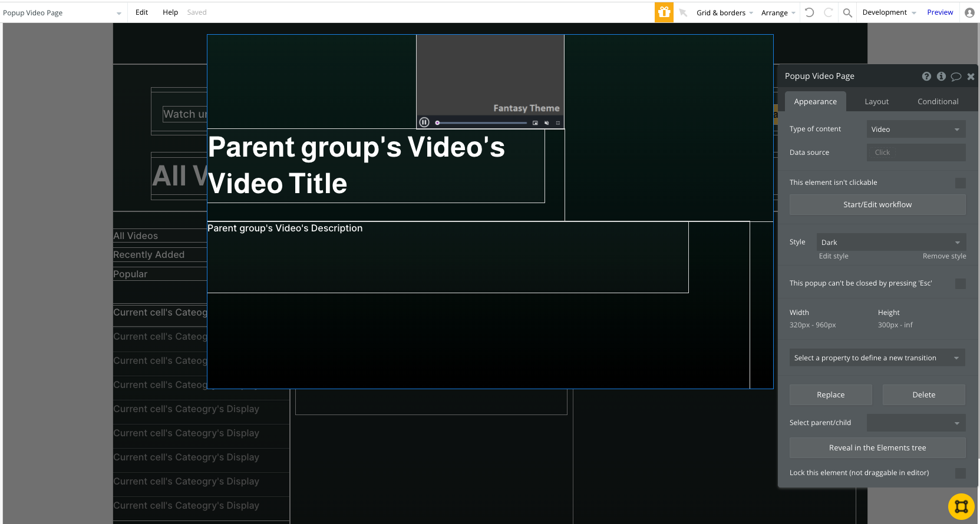Click the yellow round button at bottom-right corner
The width and height of the screenshot is (980, 524).
[961, 506]
